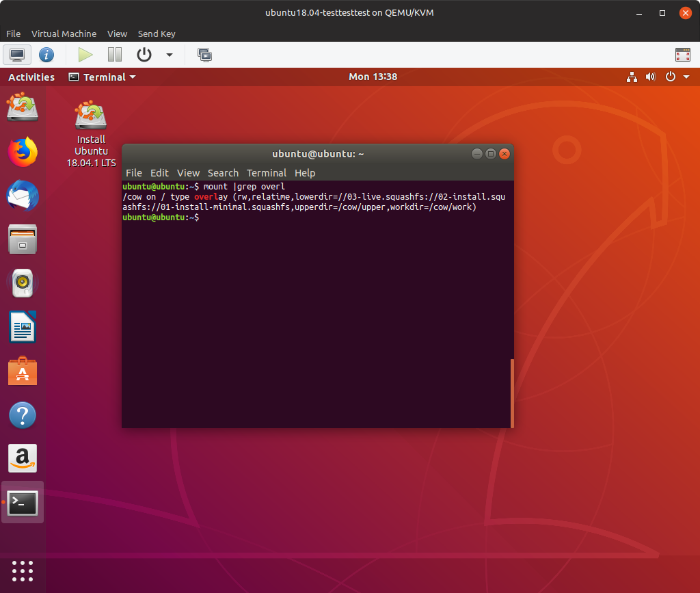The image size is (700, 593).
Task: Launch Firefox from the dock
Action: [x=23, y=152]
